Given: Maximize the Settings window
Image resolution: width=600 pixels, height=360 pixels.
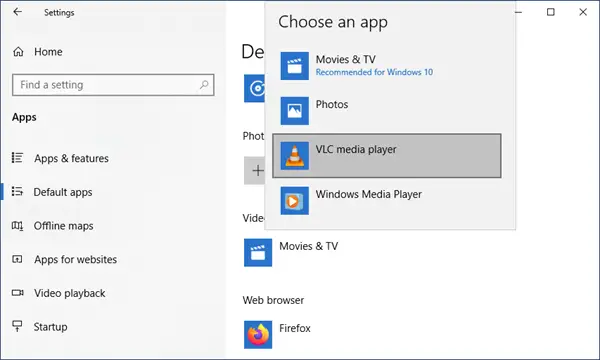Looking at the screenshot, I should coord(551,12).
